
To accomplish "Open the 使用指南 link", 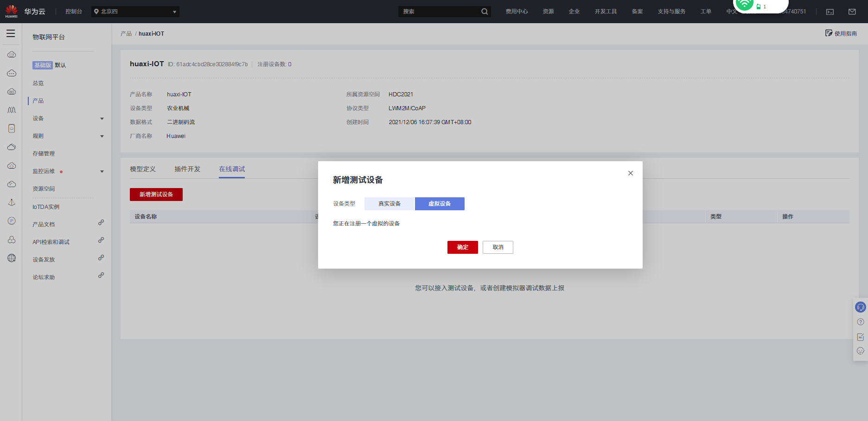I will pos(846,34).
